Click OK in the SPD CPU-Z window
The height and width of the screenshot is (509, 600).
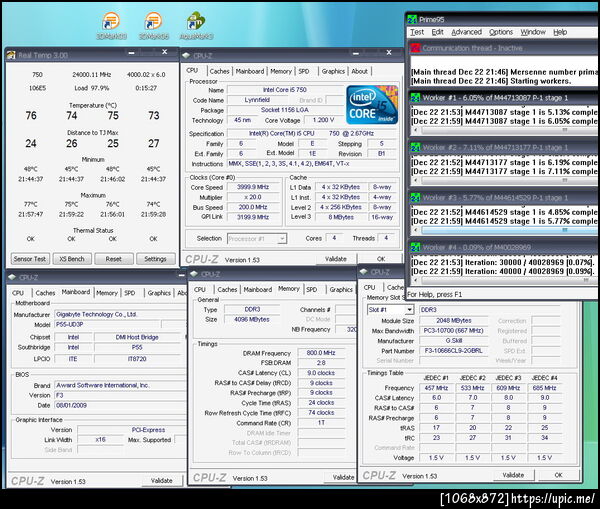(x=558, y=475)
